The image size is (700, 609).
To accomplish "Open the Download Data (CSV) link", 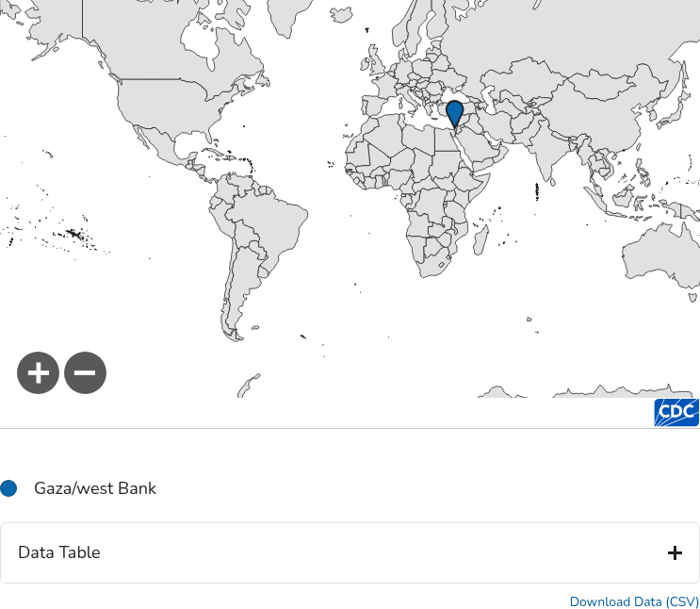I will [634, 601].
